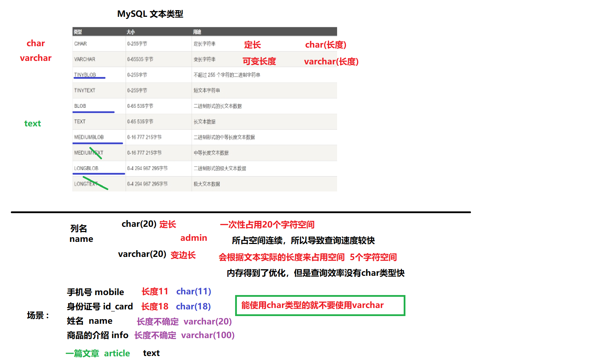Click the purple text "varchar(20)"
Screen dimensions: 595x364
(208, 322)
